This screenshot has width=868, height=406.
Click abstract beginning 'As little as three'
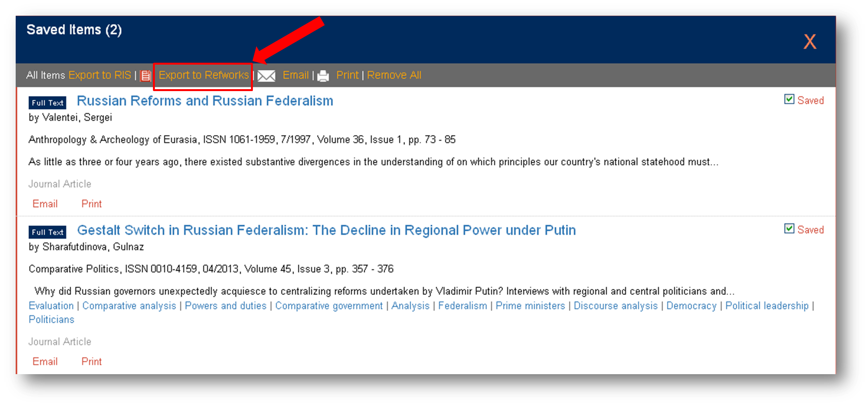coord(373,162)
